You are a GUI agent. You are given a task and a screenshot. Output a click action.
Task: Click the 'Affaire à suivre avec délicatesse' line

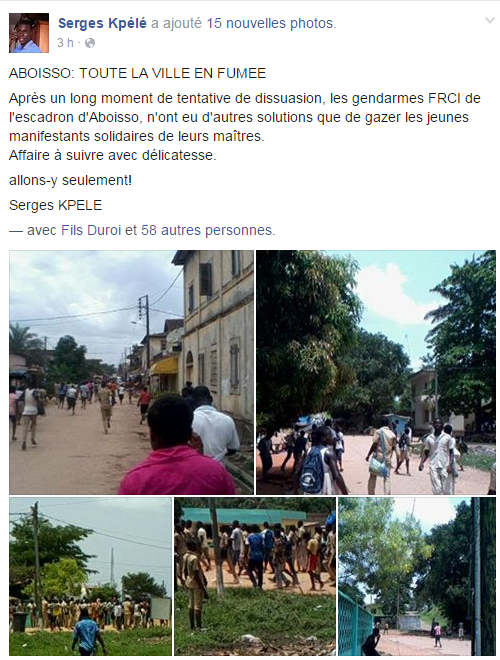click(112, 155)
